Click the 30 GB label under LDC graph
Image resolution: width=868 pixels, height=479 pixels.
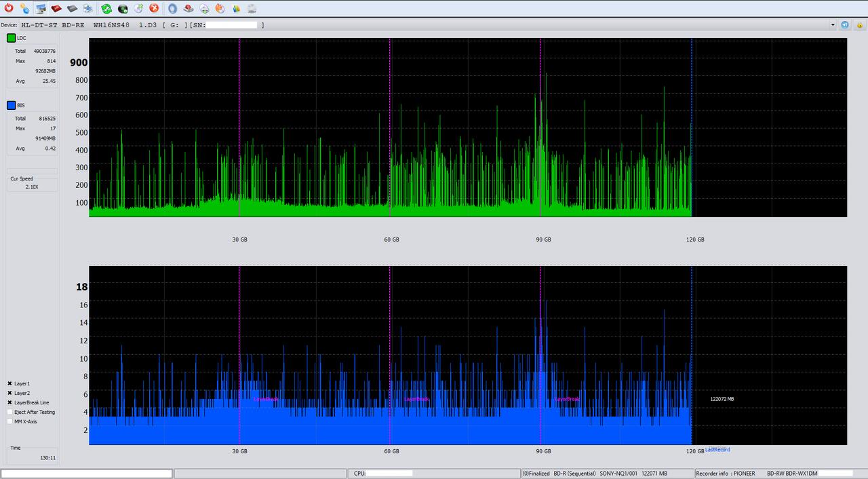[239, 240]
